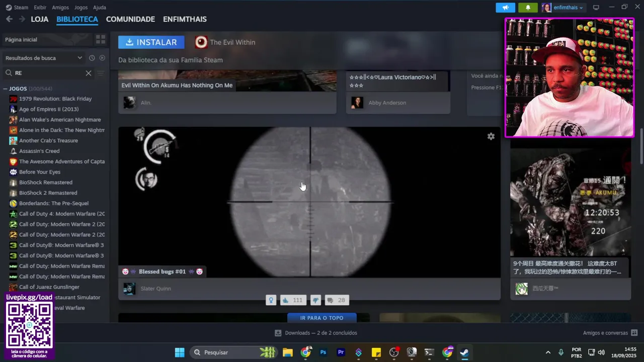Open the Amigos menu

click(60, 8)
